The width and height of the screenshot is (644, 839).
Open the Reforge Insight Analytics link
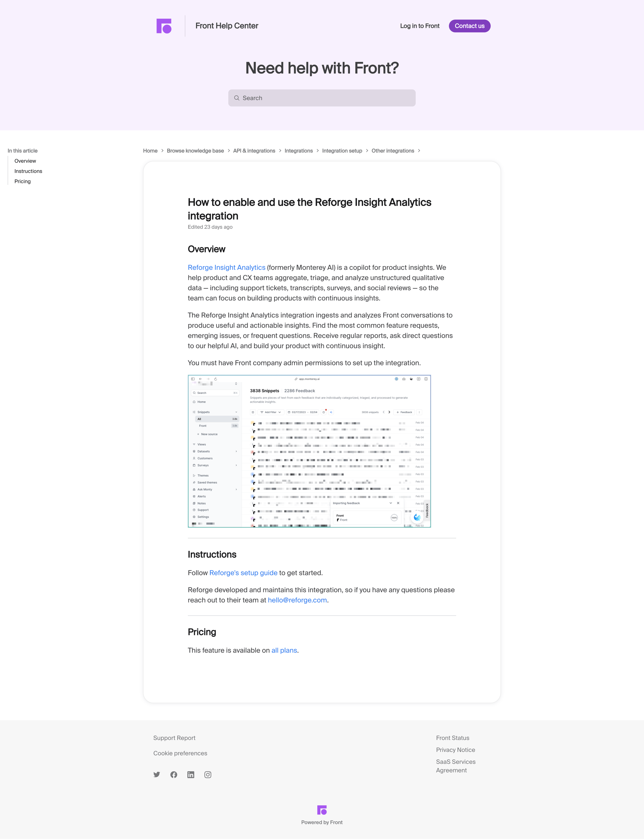point(226,268)
